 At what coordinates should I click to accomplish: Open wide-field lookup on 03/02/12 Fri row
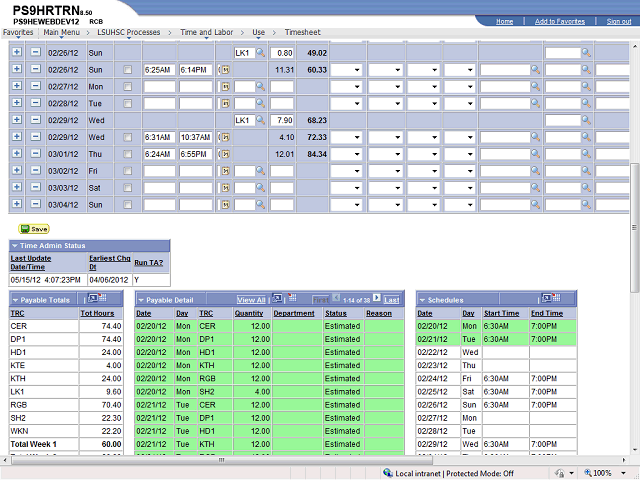pos(535,170)
